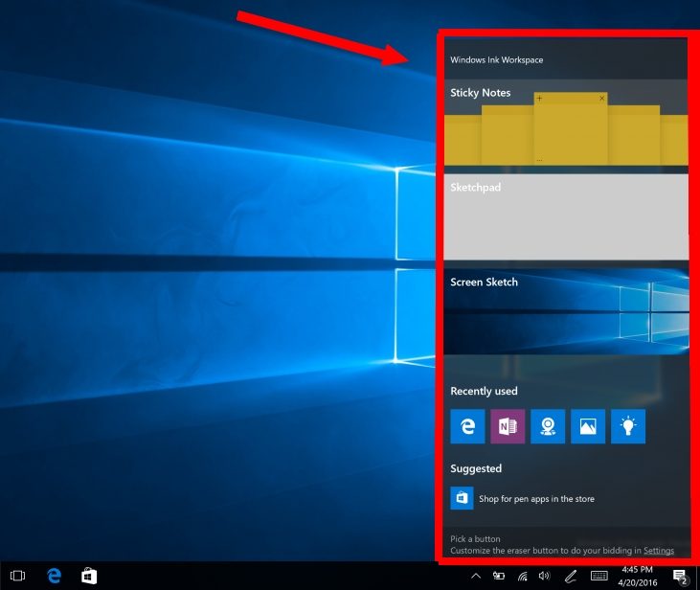Open the lightbulb tips app tile
Image resolution: width=700 pixels, height=590 pixels.
click(628, 427)
